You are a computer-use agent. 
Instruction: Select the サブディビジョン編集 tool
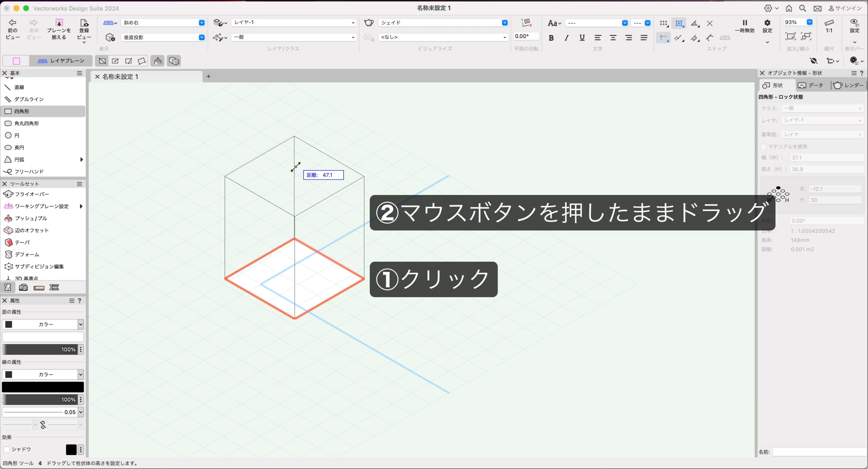pyautogui.click(x=43, y=267)
